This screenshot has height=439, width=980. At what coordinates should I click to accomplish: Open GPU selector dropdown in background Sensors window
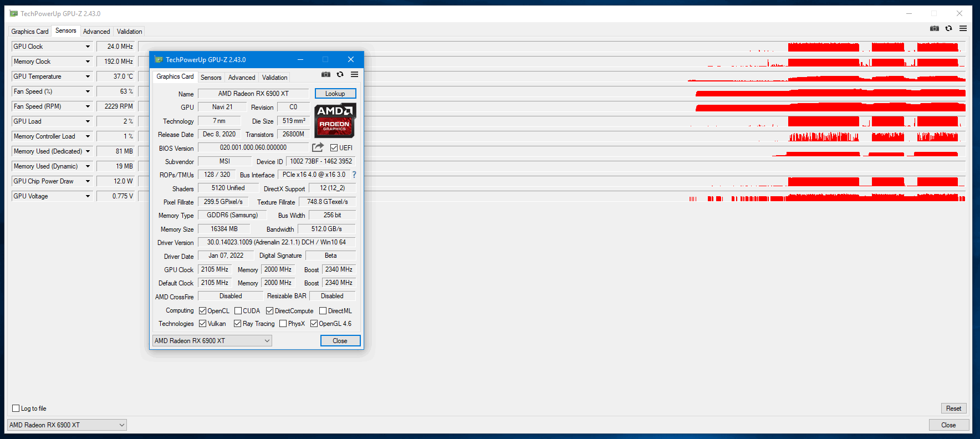point(67,425)
